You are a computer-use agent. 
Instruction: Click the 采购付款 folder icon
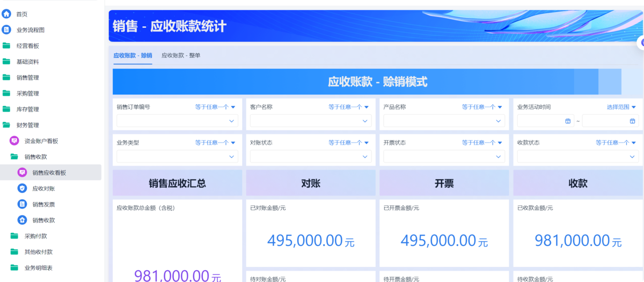click(14, 236)
